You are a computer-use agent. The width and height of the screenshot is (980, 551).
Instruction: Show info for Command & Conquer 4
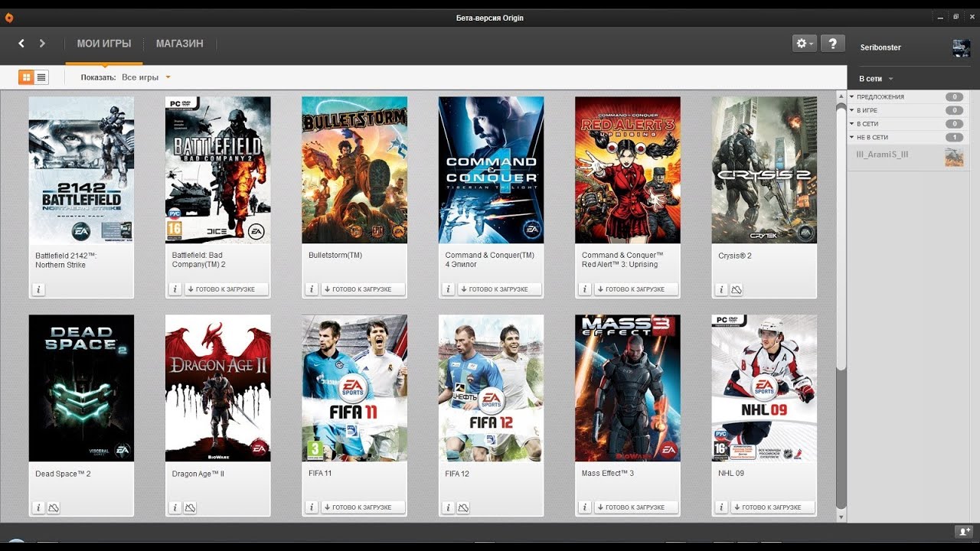coord(448,289)
